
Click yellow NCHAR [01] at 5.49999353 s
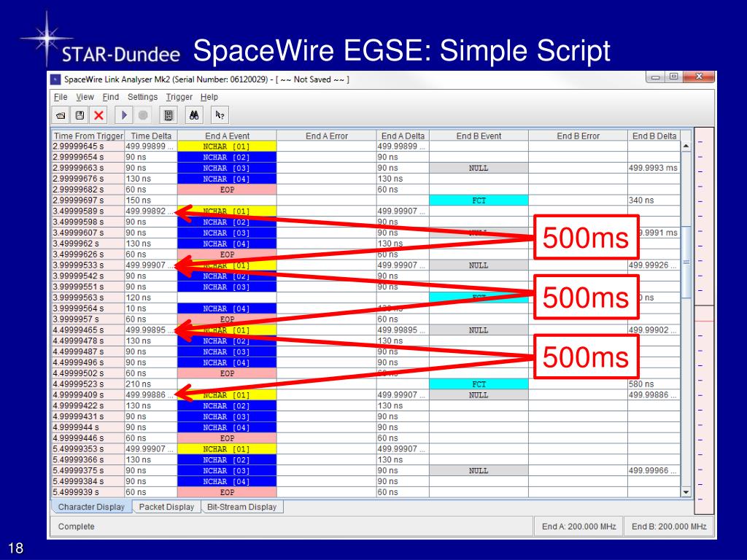pyautogui.click(x=227, y=449)
